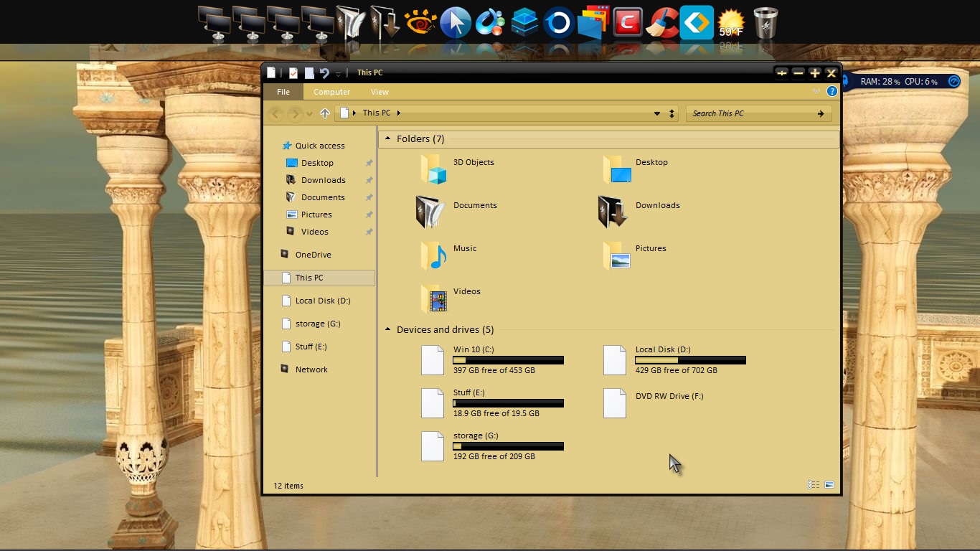Select This PC in the sidebar
Screen dimensions: 980x551
coord(309,278)
